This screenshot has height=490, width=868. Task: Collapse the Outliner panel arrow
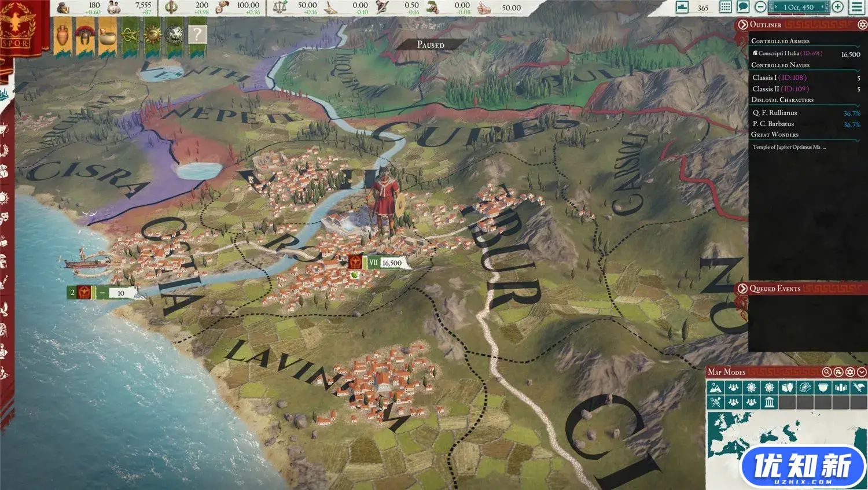[x=743, y=25]
